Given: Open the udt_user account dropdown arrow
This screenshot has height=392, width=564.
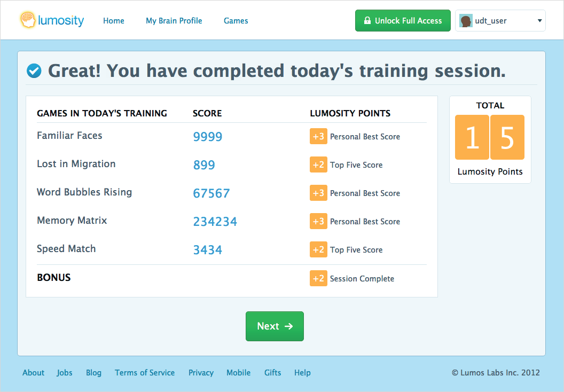Looking at the screenshot, I should (x=539, y=21).
